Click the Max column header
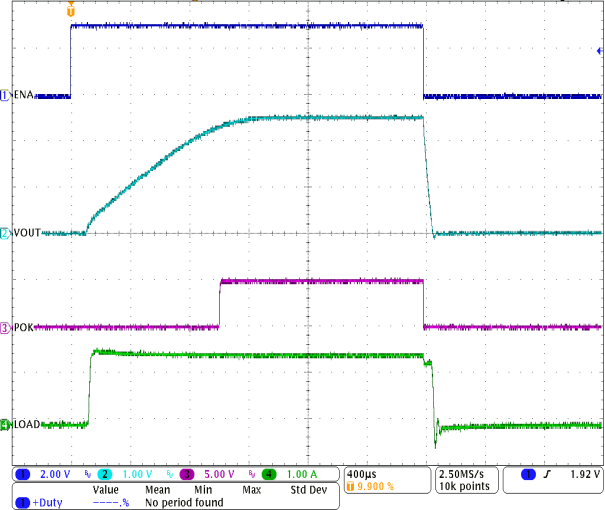The image size is (605, 510). [252, 490]
